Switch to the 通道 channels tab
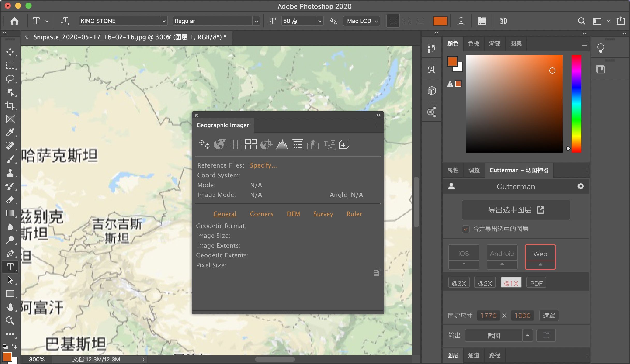This screenshot has width=630, height=364. click(473, 355)
